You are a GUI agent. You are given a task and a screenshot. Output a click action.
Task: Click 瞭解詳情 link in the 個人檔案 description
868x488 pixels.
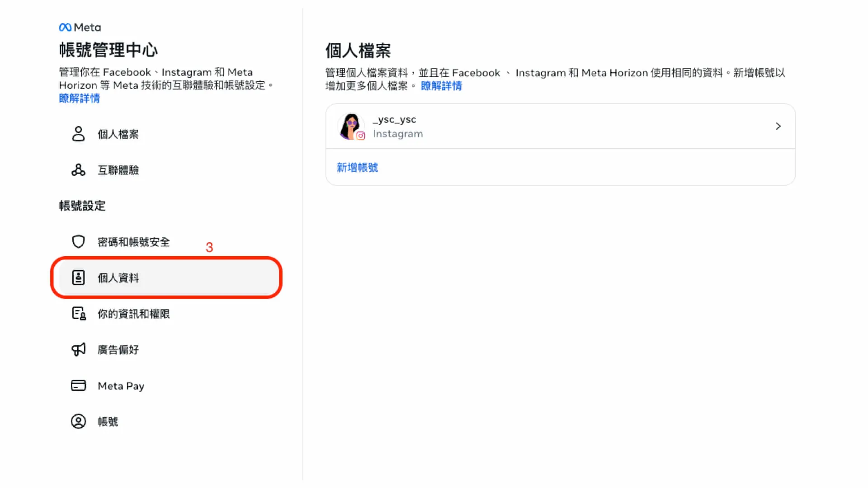tap(441, 86)
